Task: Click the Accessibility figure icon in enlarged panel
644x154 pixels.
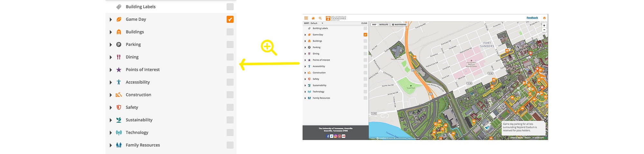Action: tap(119, 82)
